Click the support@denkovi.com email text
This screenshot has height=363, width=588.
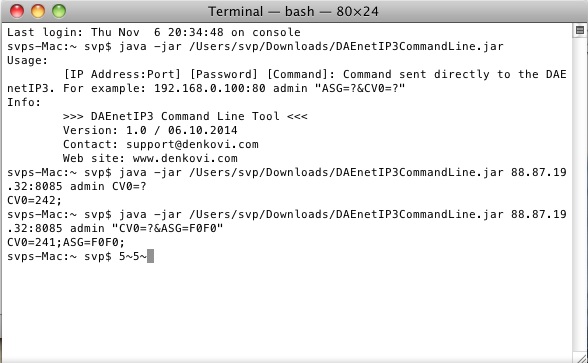pyautogui.click(x=192, y=144)
